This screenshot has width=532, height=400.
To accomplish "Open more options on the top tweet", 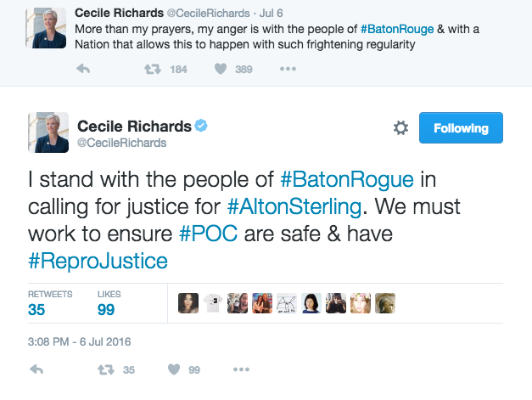I will point(288,69).
